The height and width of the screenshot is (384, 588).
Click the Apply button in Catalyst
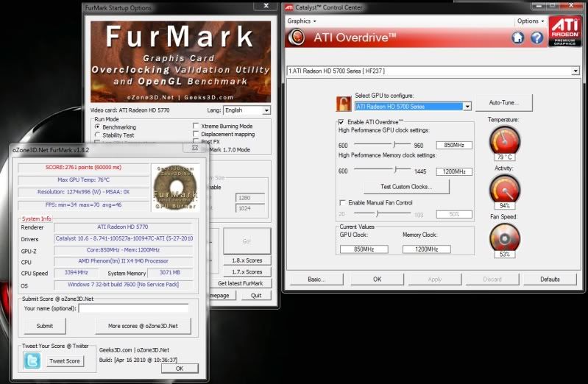[435, 280]
